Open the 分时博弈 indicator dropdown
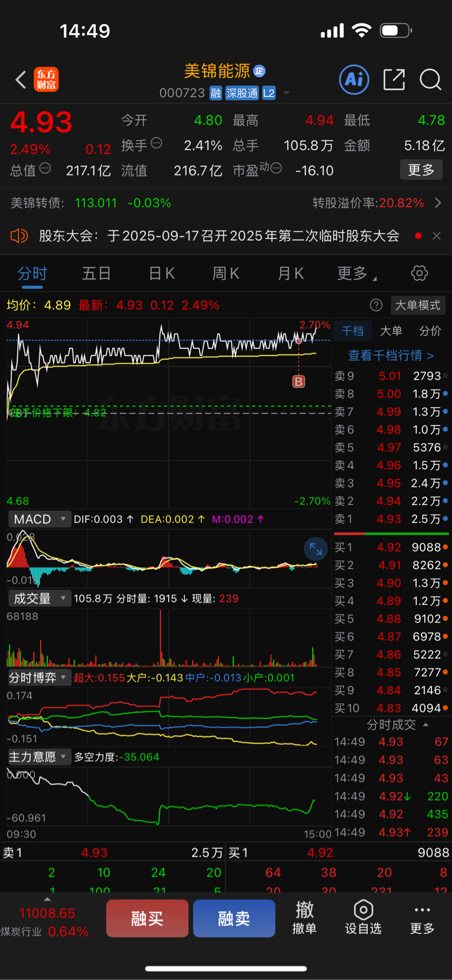452x980 pixels. (x=39, y=677)
